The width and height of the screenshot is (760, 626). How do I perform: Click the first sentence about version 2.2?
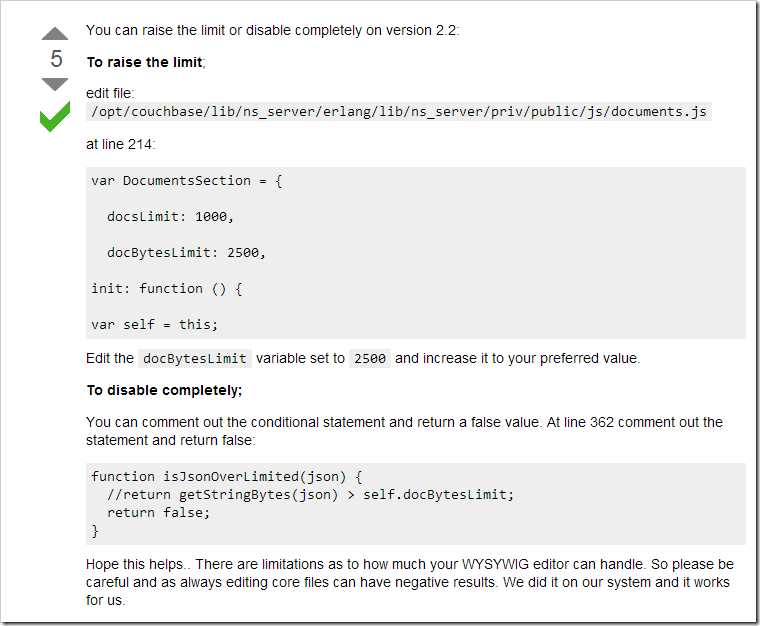272,31
